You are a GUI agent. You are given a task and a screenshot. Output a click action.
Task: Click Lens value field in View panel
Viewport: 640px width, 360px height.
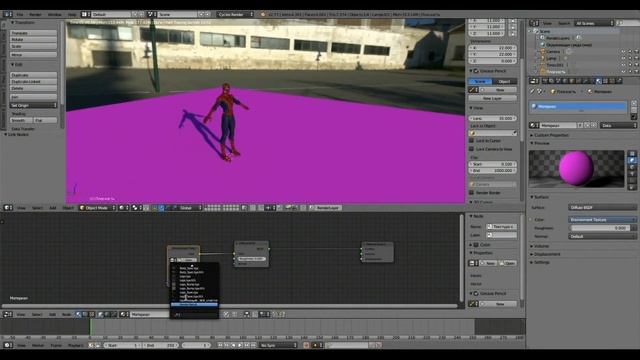(492, 118)
